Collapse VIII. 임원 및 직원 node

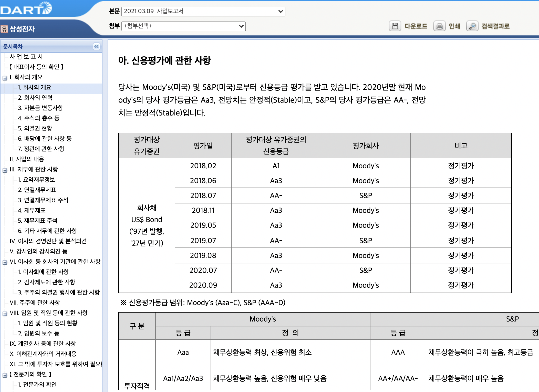pos(5,314)
